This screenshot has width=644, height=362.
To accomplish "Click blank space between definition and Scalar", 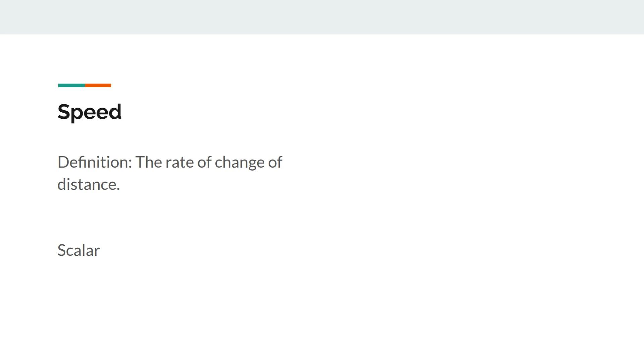I will pyautogui.click(x=134, y=218).
